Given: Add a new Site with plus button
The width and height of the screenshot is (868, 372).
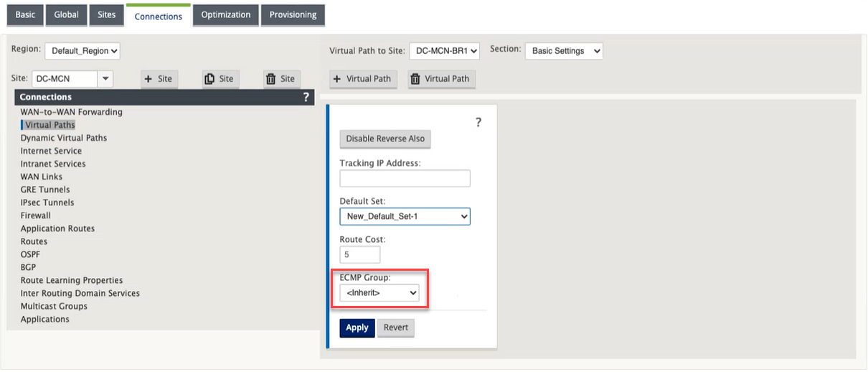Looking at the screenshot, I should (159, 79).
